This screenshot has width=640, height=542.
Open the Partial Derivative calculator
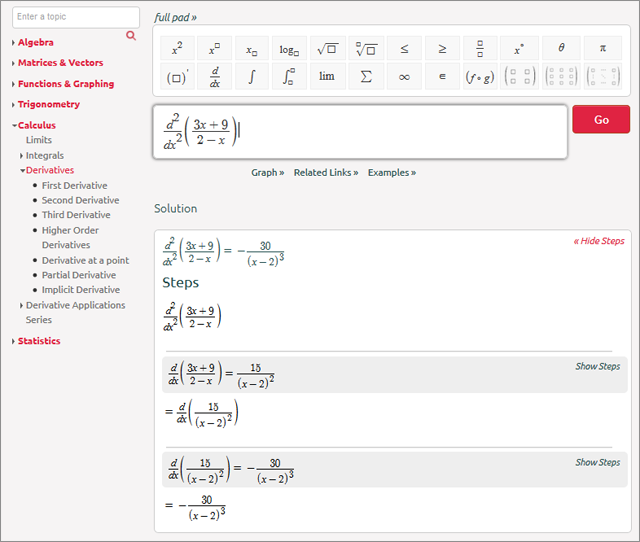(x=79, y=275)
